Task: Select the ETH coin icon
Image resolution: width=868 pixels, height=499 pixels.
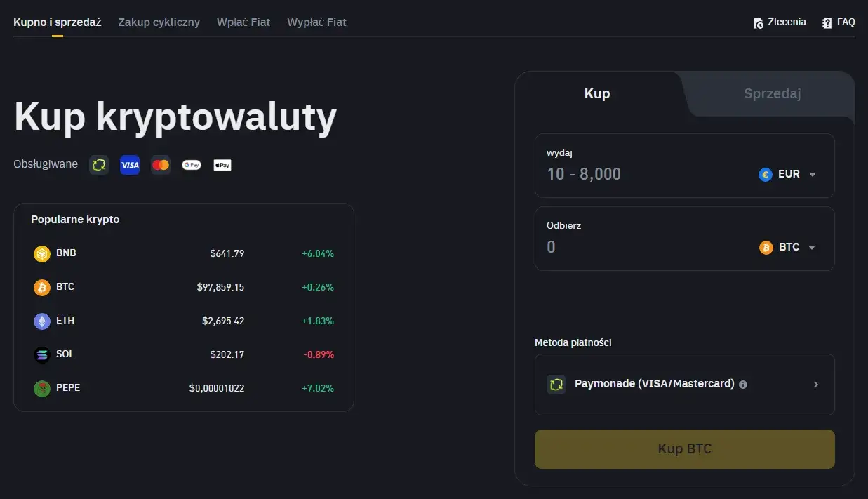Action: coord(41,321)
